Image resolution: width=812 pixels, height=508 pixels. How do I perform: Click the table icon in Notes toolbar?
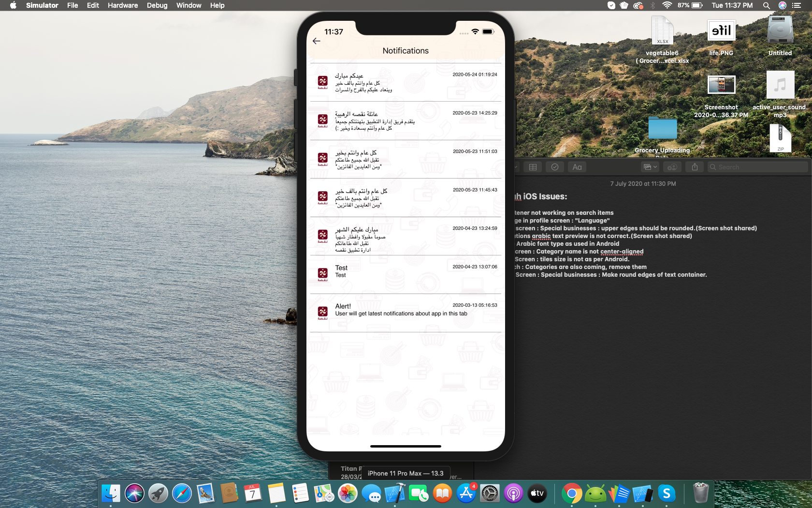(x=533, y=167)
